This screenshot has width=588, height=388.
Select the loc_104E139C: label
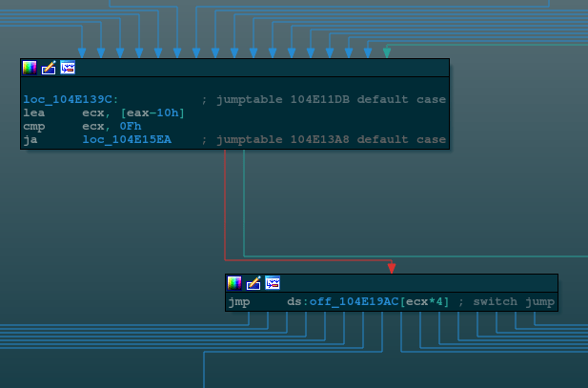pos(71,99)
